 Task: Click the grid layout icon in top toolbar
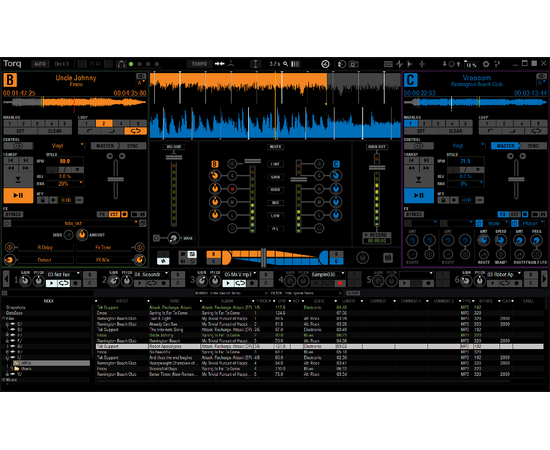point(388,64)
